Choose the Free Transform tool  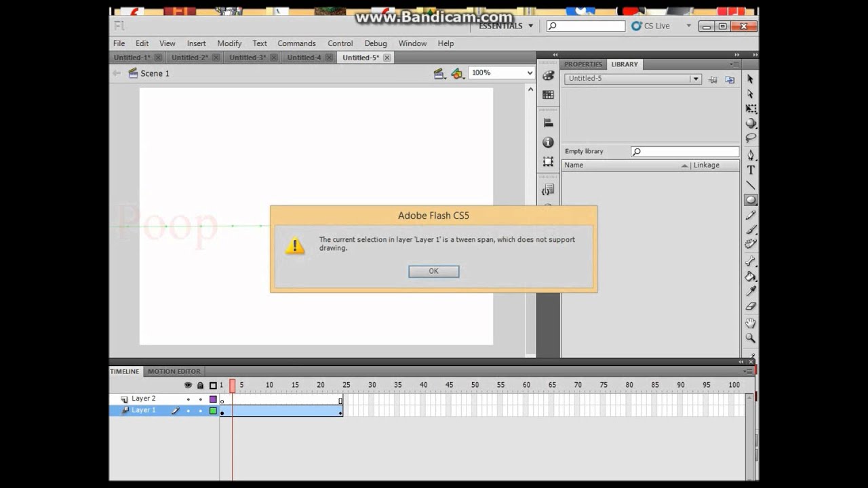tap(751, 109)
